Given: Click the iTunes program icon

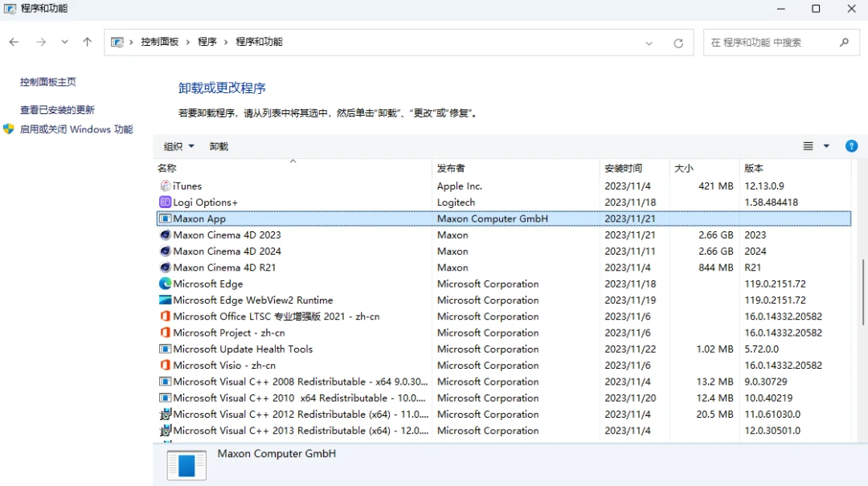Looking at the screenshot, I should [x=165, y=186].
